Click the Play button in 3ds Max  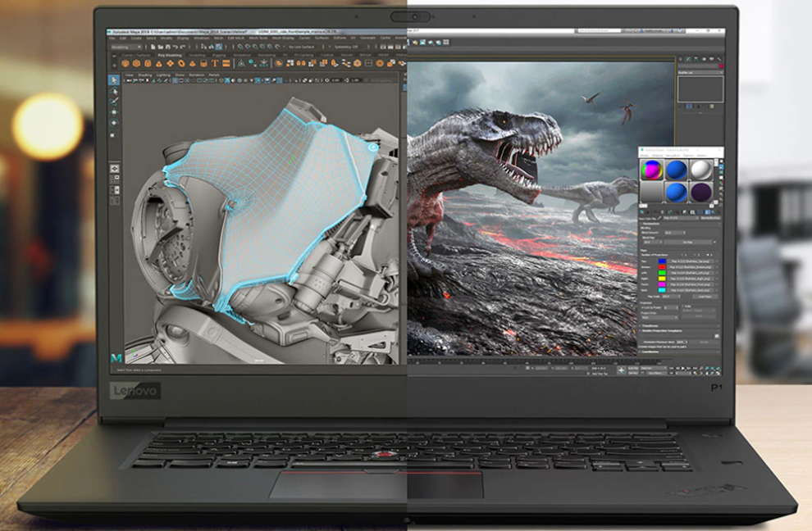(683, 368)
